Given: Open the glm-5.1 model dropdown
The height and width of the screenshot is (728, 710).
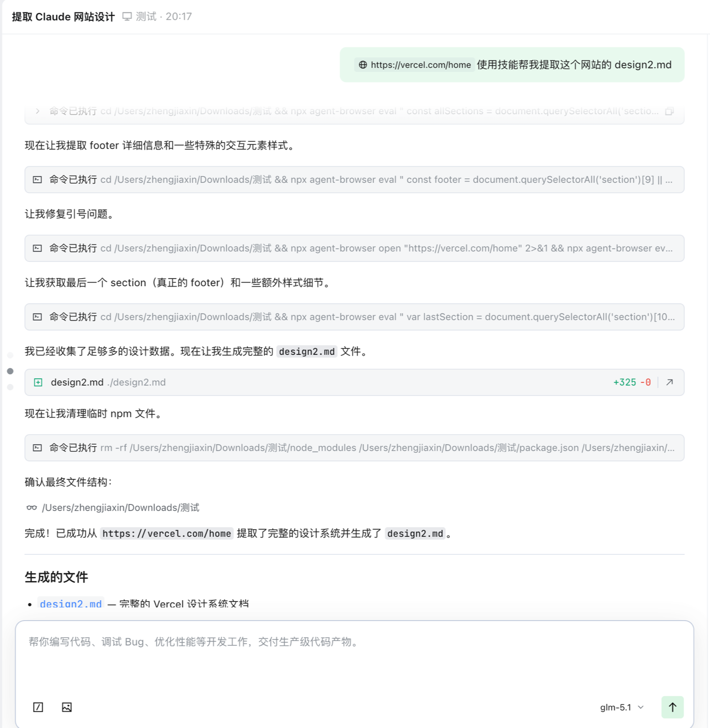Looking at the screenshot, I should [621, 707].
